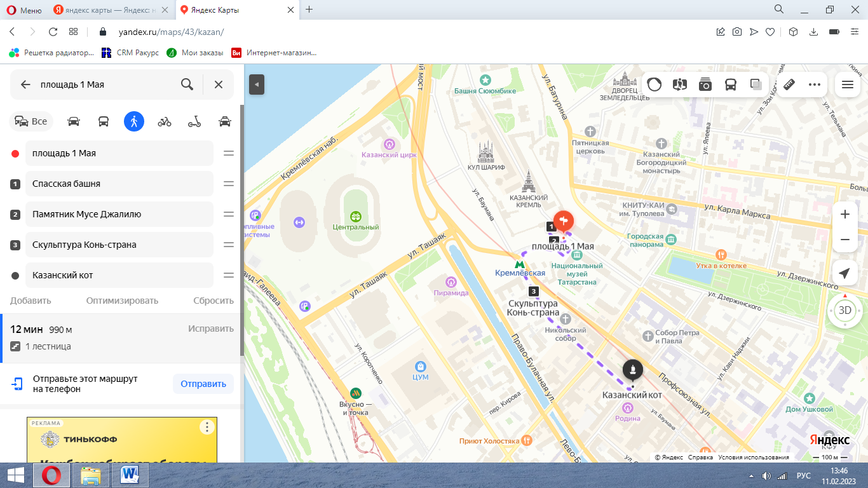
Task: Select the 12 мин 990 м route result
Action: pyautogui.click(x=121, y=338)
